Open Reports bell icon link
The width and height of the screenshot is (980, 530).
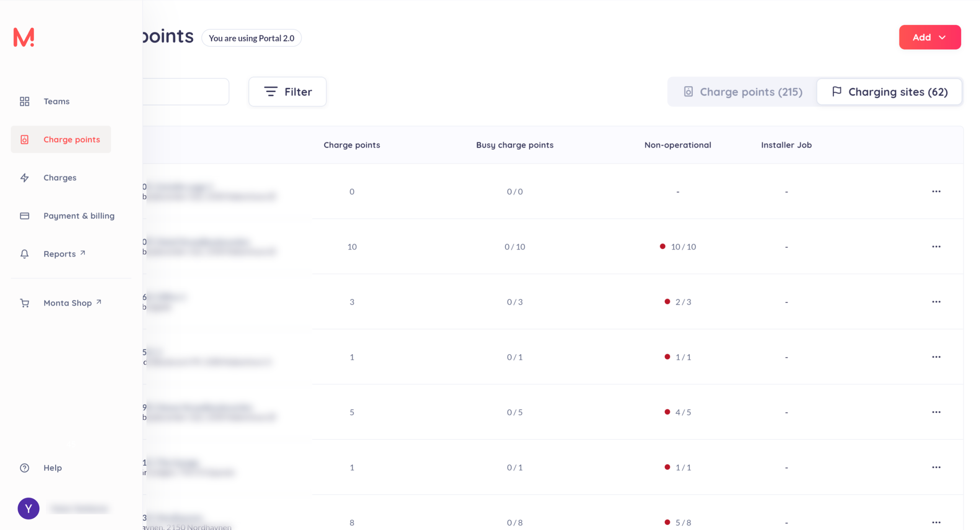pyautogui.click(x=24, y=254)
